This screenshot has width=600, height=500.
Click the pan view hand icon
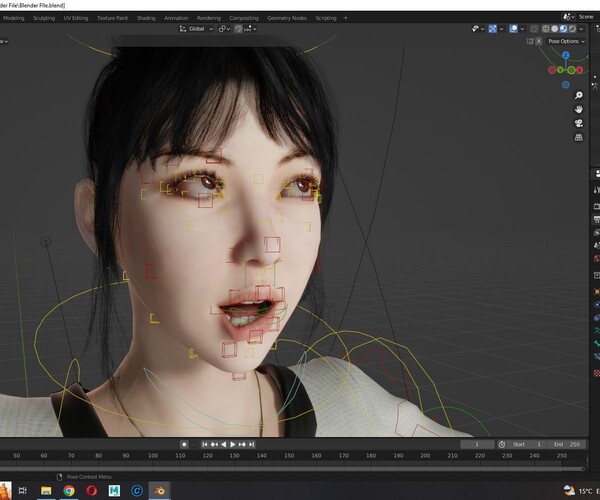tap(579, 109)
